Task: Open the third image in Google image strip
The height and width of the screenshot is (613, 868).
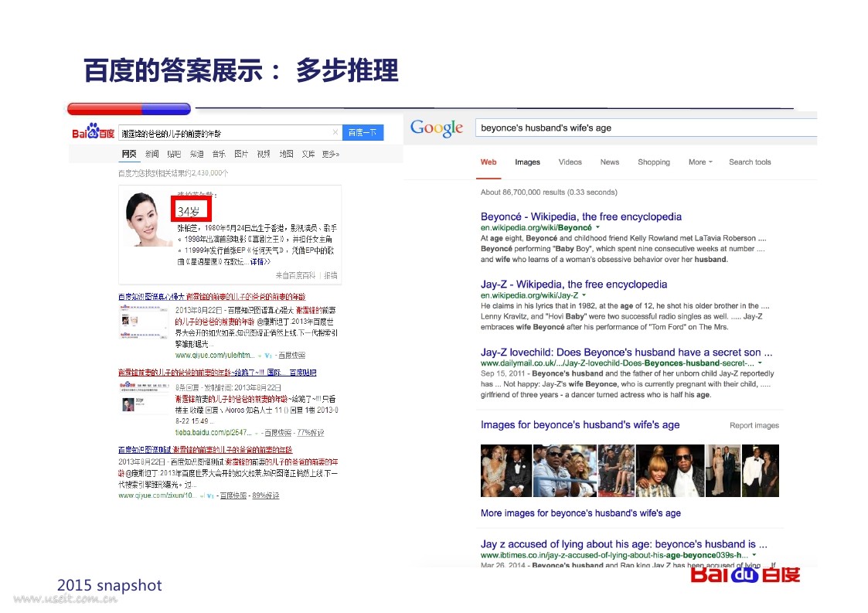Action: [616, 471]
